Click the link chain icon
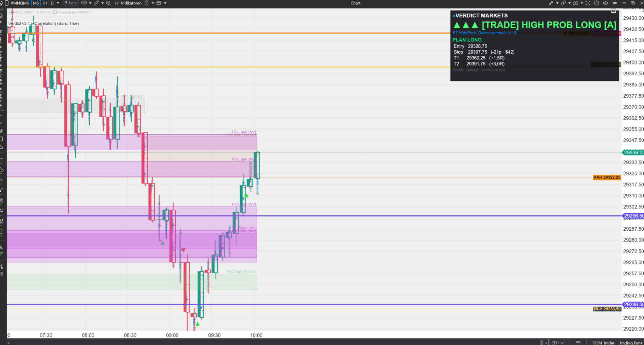Viewport: 644px width, 345px height. [x=563, y=3]
